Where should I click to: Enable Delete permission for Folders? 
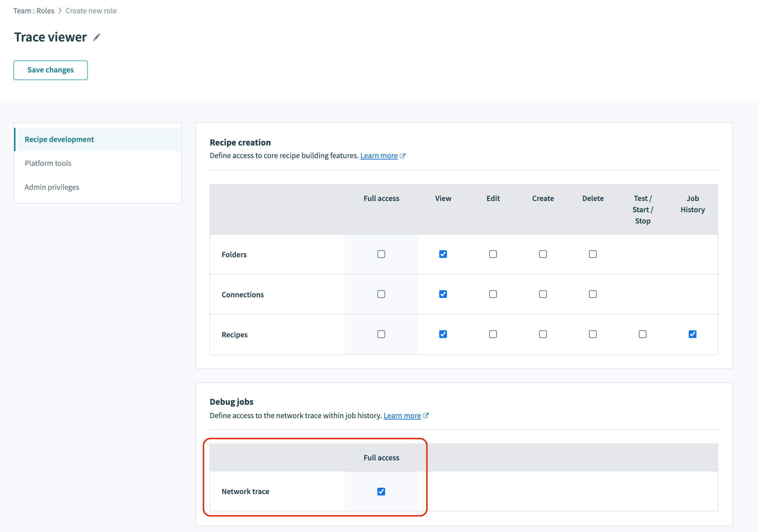(x=592, y=254)
